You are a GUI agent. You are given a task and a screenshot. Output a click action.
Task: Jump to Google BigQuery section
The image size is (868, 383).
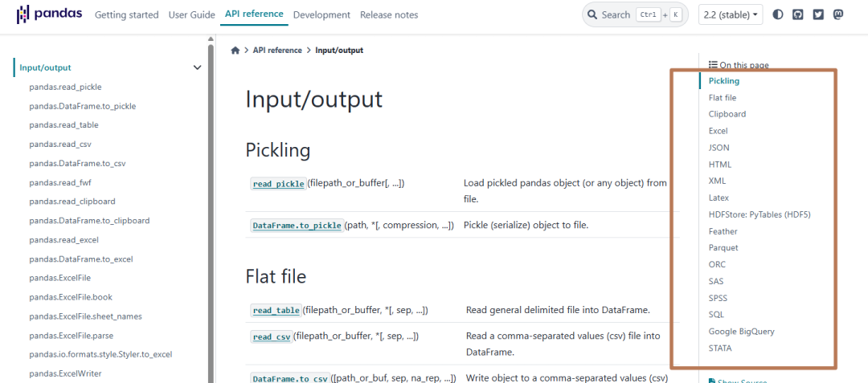tap(741, 332)
